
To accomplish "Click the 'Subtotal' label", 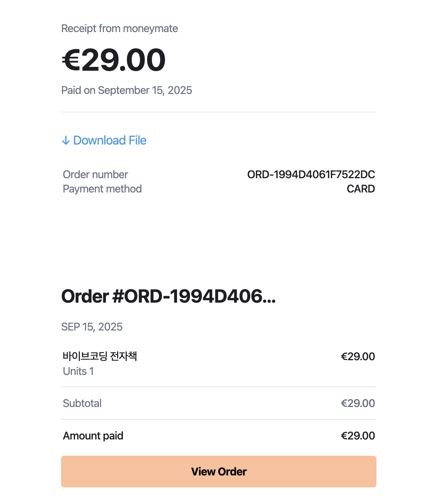I will [82, 404].
